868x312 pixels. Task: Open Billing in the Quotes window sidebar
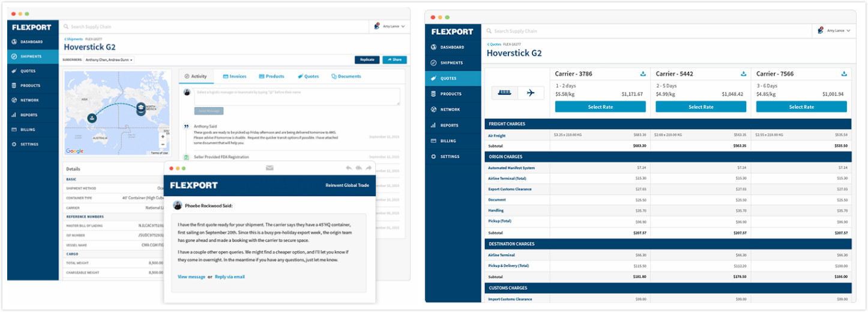tap(453, 141)
